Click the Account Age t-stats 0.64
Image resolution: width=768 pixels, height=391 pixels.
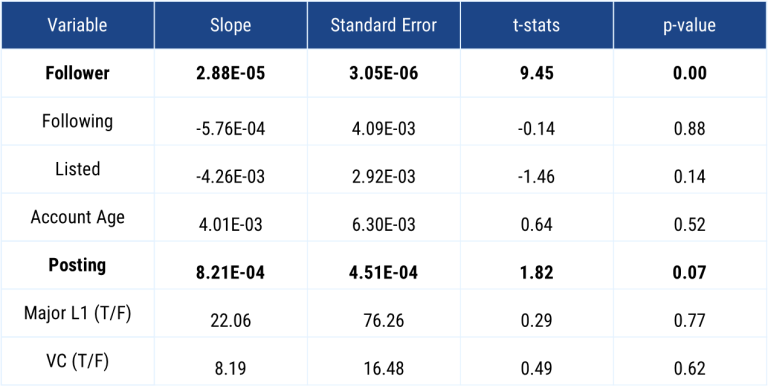537,225
